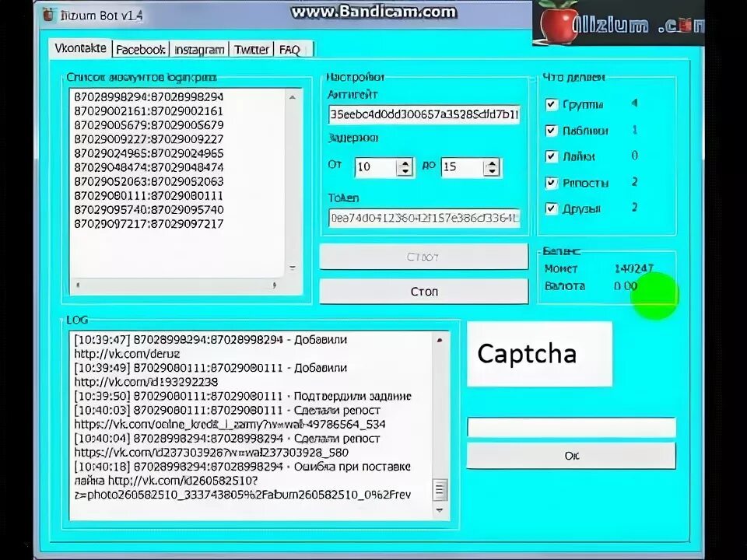Click accounts list horizontal scroll-right arrow

point(275,285)
